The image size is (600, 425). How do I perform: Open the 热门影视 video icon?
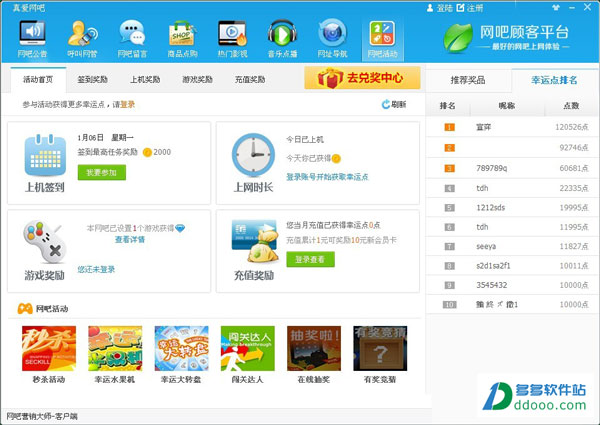pyautogui.click(x=232, y=38)
